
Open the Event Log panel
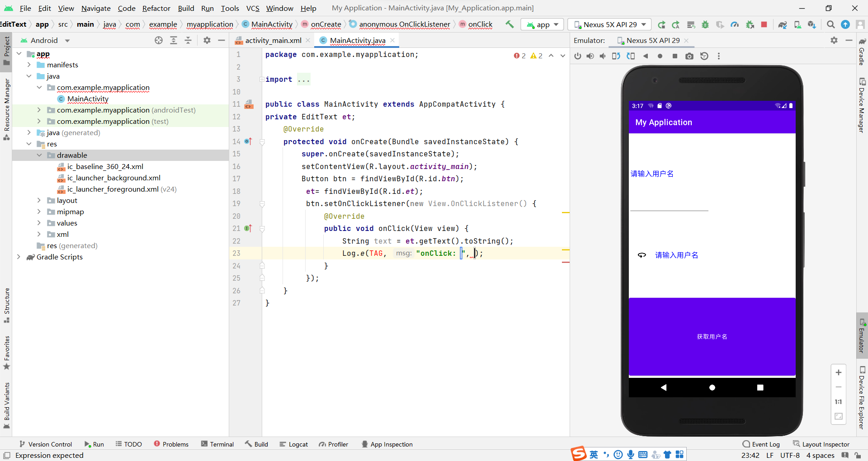[765, 444]
